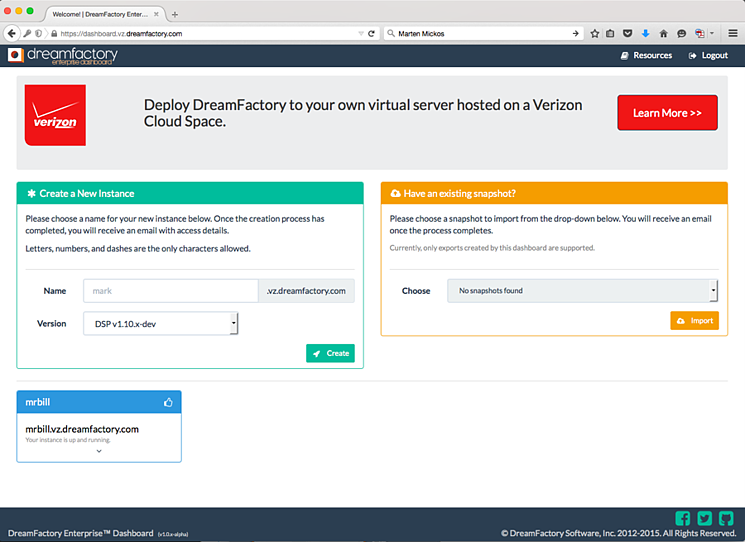
Task: Open the Firefox hamburger menu
Action: [733, 33]
